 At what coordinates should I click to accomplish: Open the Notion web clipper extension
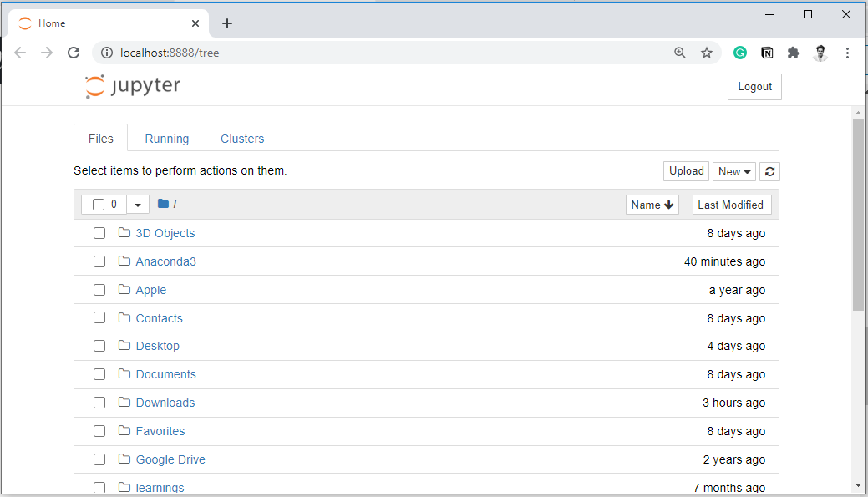pyautogui.click(x=767, y=53)
